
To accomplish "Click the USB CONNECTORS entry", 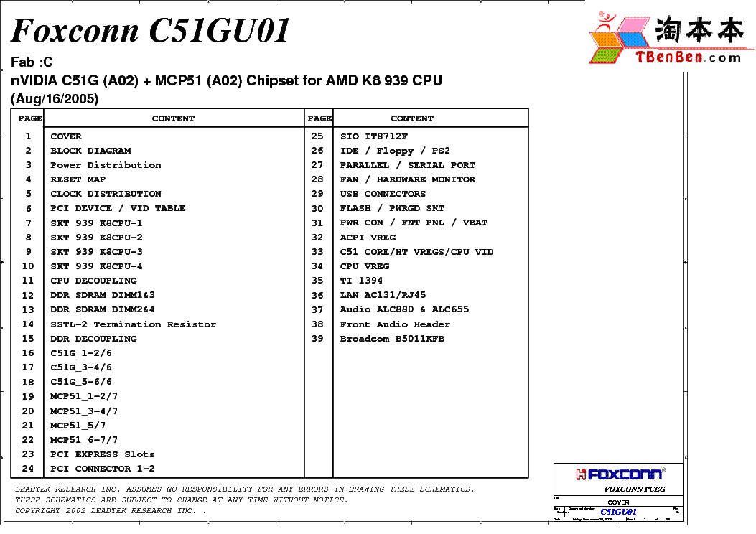I will pos(383,194).
